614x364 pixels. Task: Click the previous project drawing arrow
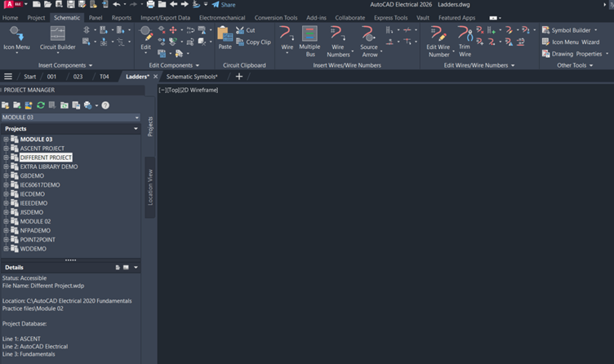point(173,4)
